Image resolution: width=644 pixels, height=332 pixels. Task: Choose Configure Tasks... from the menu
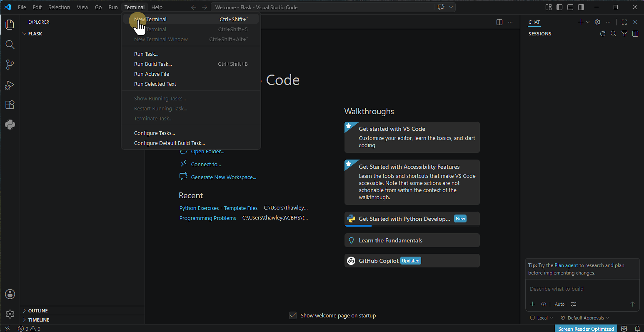pos(191,133)
